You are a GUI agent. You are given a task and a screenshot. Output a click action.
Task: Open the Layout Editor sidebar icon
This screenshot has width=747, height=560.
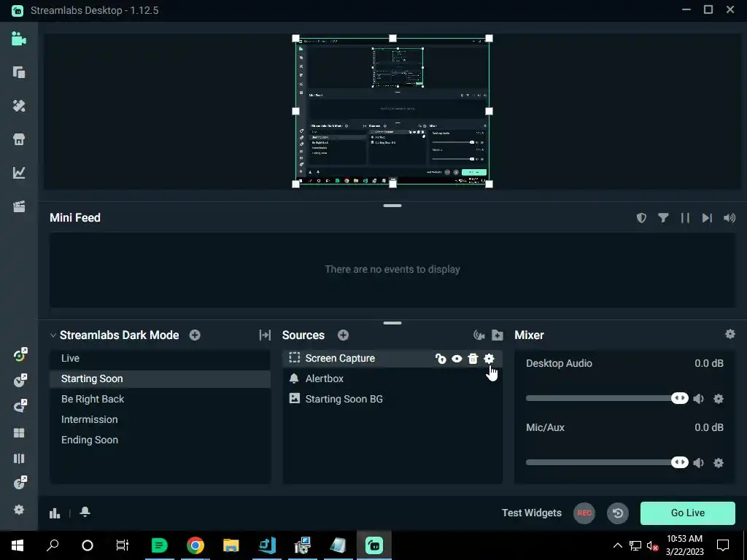(x=18, y=72)
